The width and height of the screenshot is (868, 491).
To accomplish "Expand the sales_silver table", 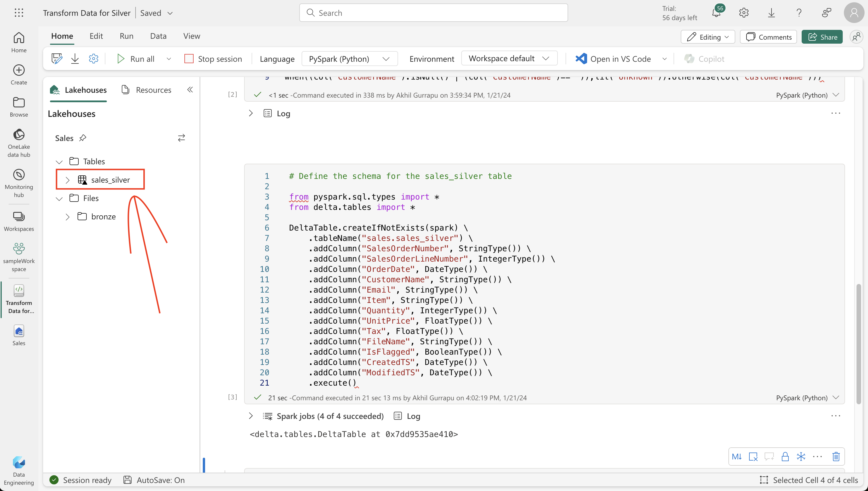I will (67, 180).
